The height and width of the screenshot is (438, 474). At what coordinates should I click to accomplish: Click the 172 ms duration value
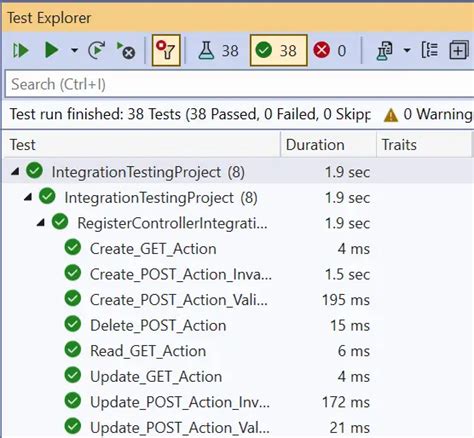click(x=346, y=402)
